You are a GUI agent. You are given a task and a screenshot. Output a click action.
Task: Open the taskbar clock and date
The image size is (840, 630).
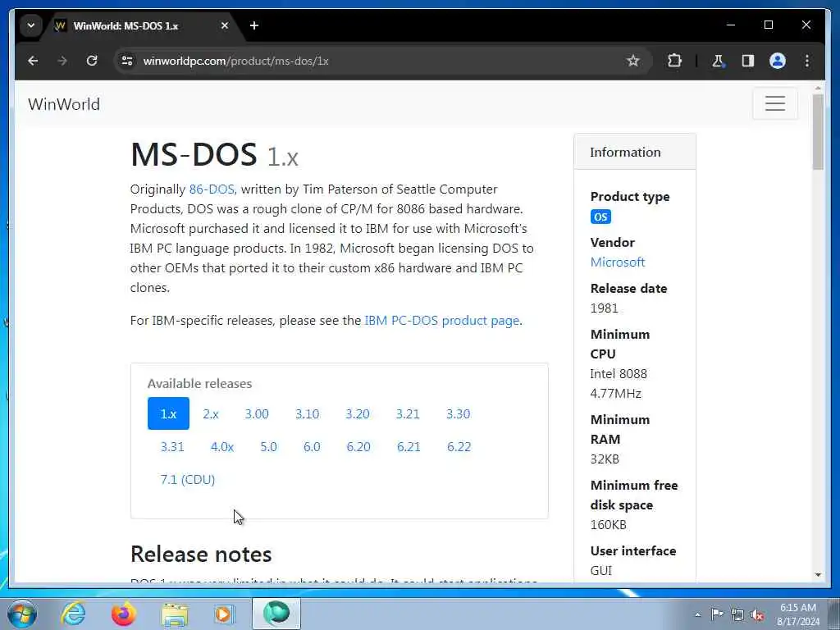[x=798, y=614]
